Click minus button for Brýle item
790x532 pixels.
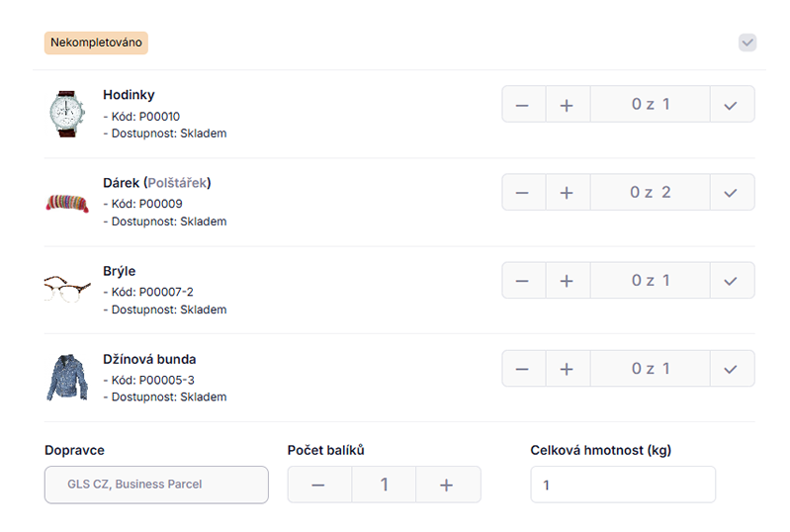point(523,281)
